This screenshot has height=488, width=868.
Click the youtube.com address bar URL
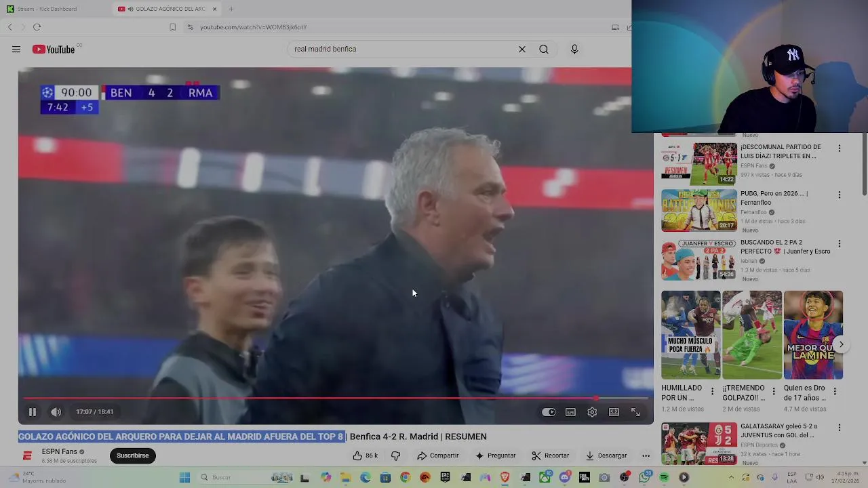click(x=253, y=27)
